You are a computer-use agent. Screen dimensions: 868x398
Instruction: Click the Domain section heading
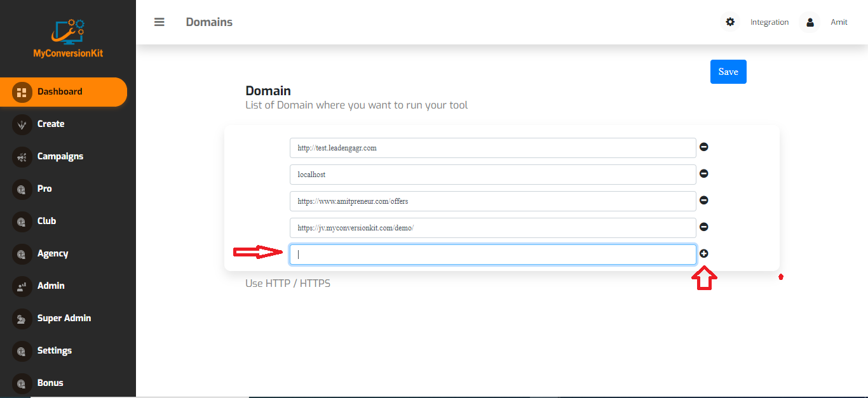(268, 91)
